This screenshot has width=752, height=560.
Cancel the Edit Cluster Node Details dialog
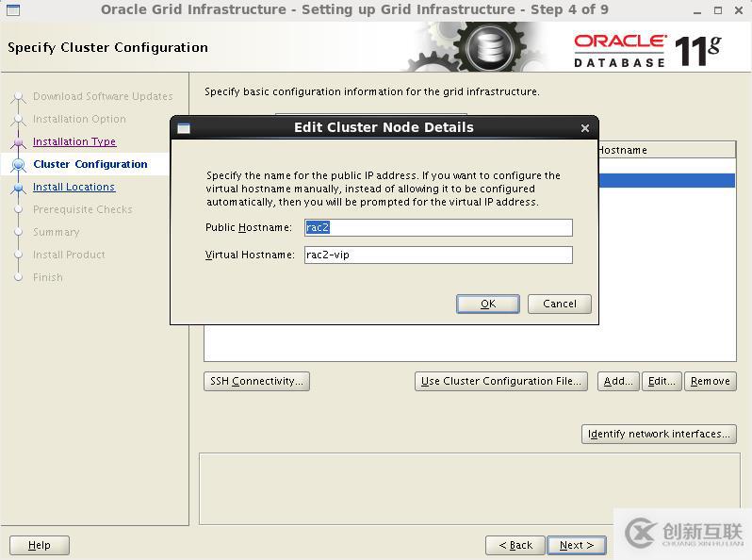click(559, 304)
